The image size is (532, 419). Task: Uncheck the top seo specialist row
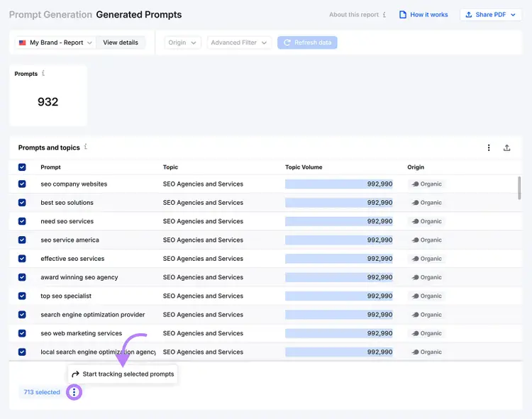pos(22,296)
